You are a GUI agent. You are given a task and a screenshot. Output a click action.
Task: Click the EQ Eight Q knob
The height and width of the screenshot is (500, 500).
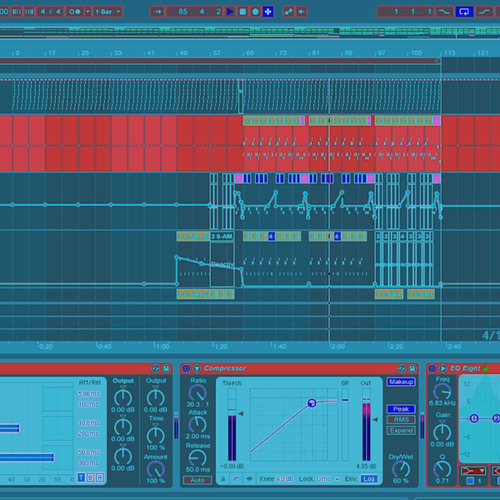pyautogui.click(x=442, y=469)
